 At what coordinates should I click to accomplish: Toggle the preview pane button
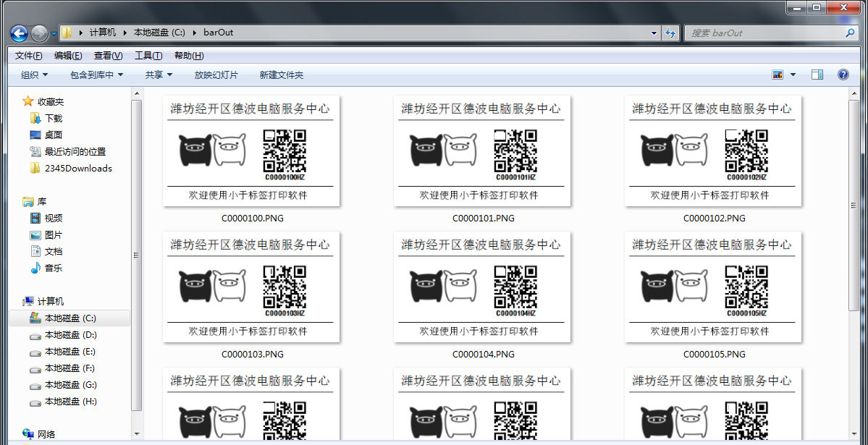click(x=817, y=75)
